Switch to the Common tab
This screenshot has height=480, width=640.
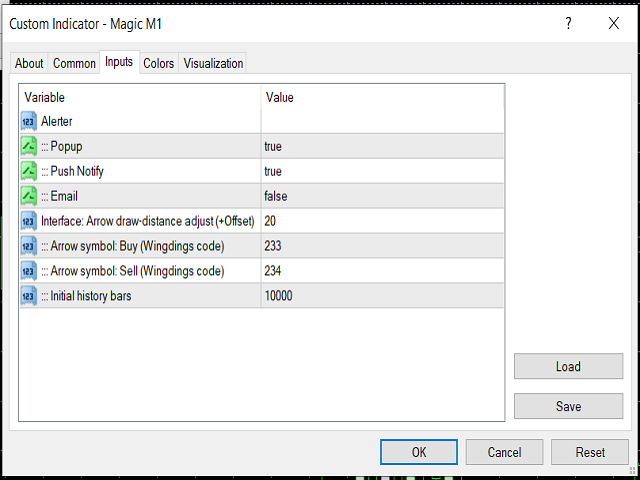[74, 63]
